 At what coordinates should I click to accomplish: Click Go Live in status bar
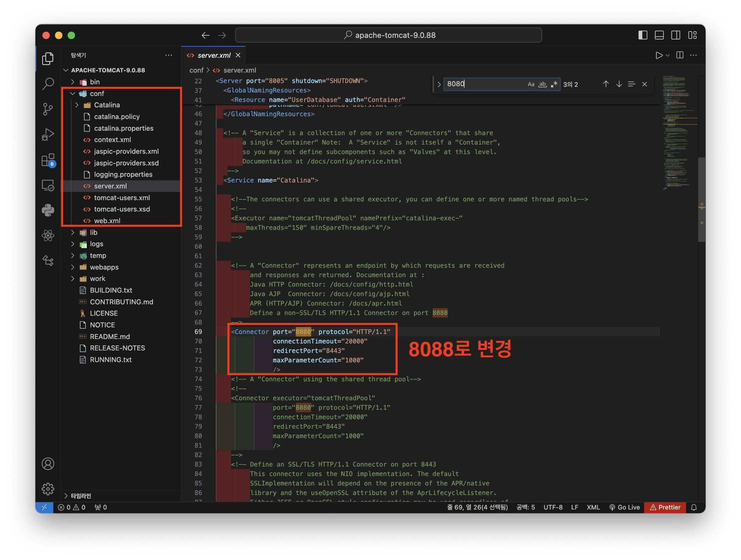[x=625, y=507]
